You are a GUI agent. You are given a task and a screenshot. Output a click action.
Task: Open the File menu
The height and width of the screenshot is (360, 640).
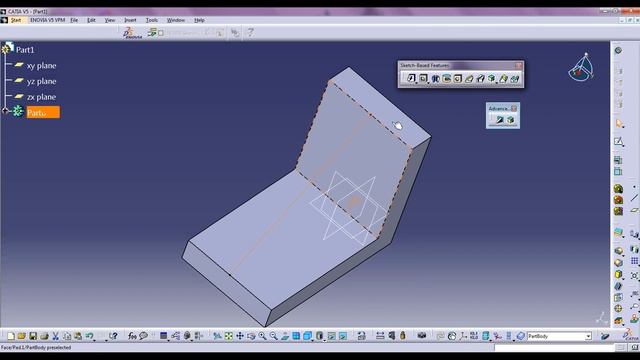[74, 20]
